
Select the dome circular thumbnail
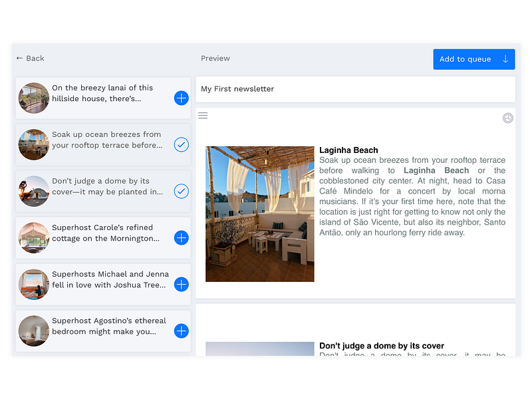tap(34, 191)
